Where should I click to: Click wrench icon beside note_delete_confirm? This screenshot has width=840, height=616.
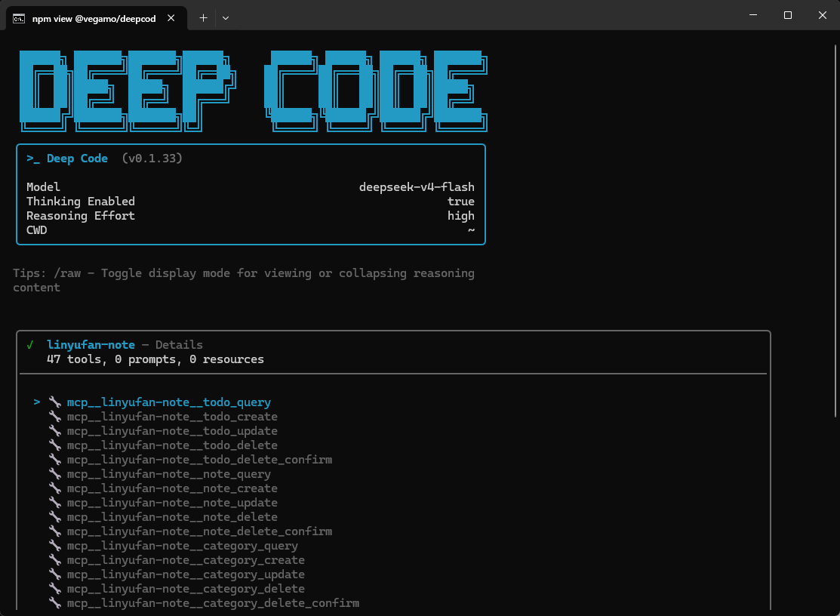(x=54, y=531)
